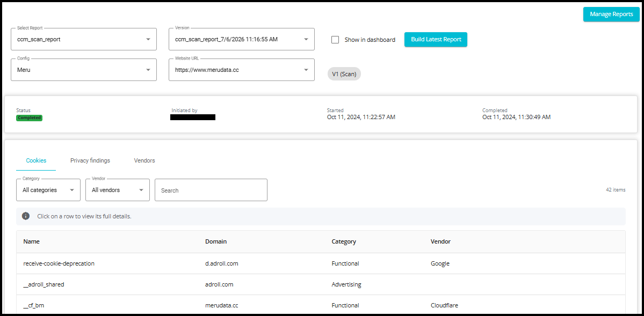Viewport: 644px width, 316px height.
Task: Switch to the Cookies tab
Action: coord(36,160)
